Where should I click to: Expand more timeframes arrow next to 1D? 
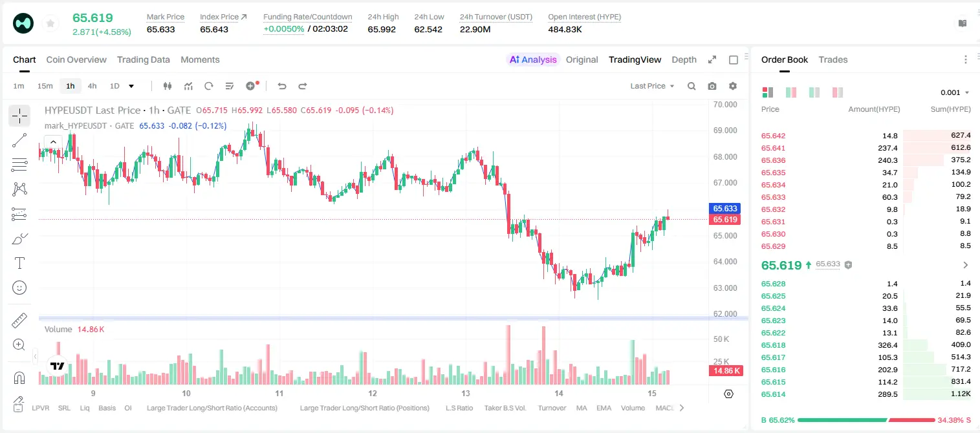pyautogui.click(x=131, y=86)
